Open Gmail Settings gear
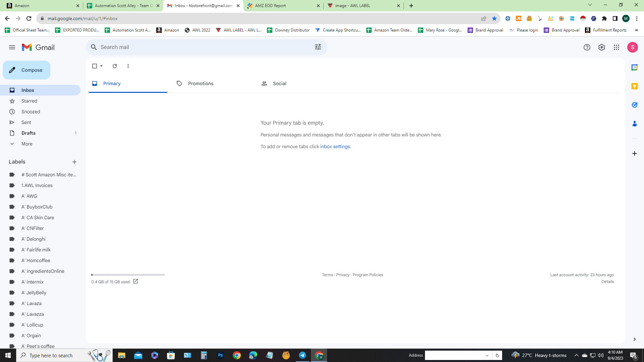This screenshot has width=644, height=362. 602,47
